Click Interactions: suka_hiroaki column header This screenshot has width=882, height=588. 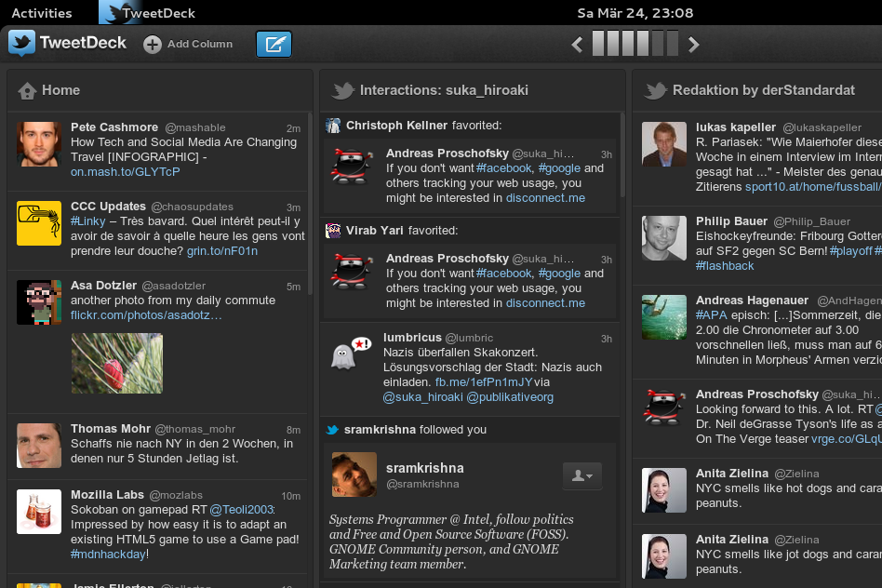click(x=444, y=90)
